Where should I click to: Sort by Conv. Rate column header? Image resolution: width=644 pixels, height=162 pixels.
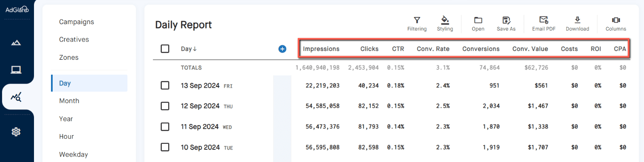(433, 49)
